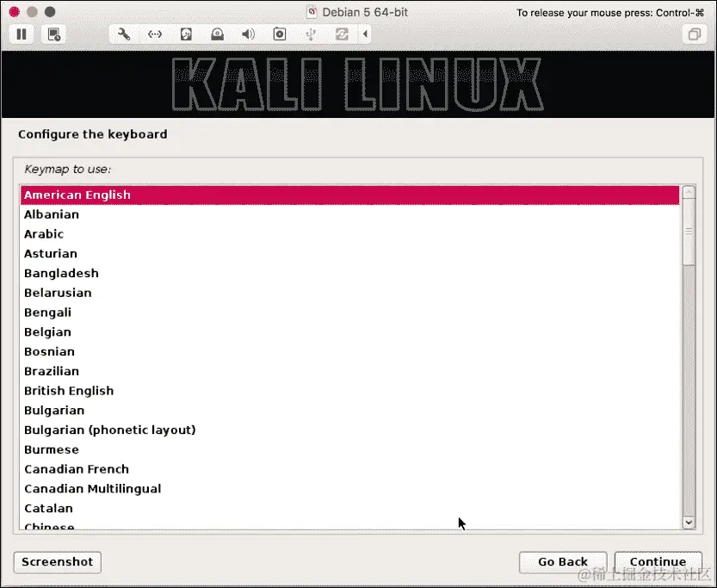Select Brazilian keymap
The height and width of the screenshot is (588, 717).
(349, 371)
